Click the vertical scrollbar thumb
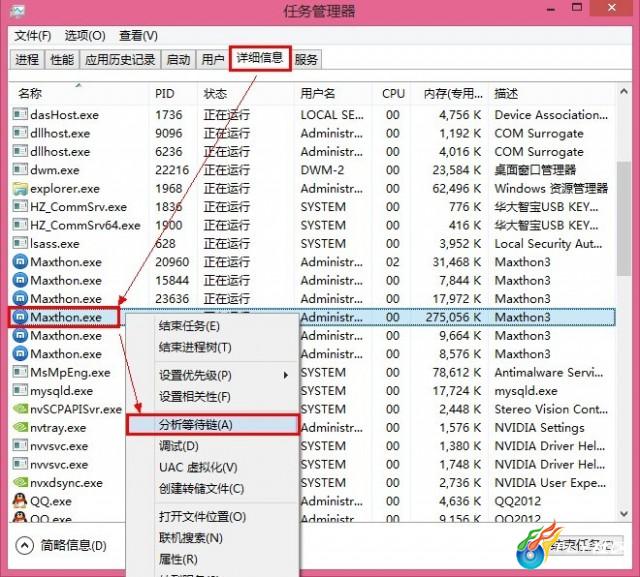The height and width of the screenshot is (577, 640). [624, 219]
